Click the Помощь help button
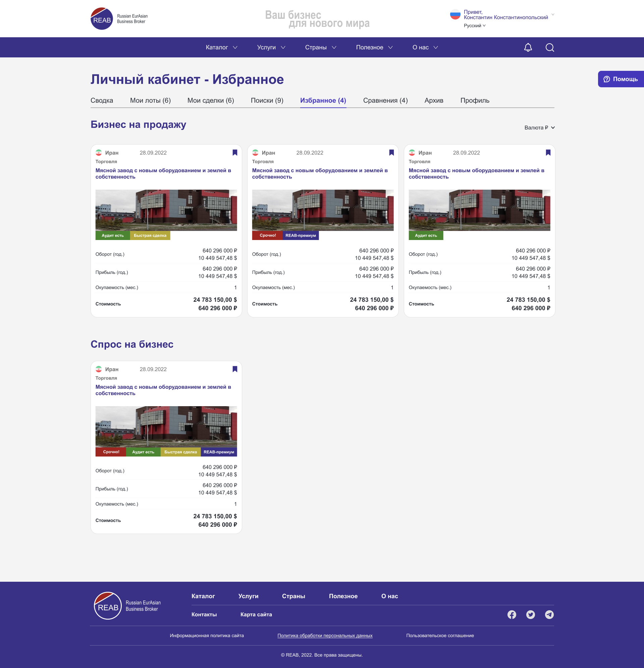This screenshot has width=644, height=668. [x=621, y=79]
